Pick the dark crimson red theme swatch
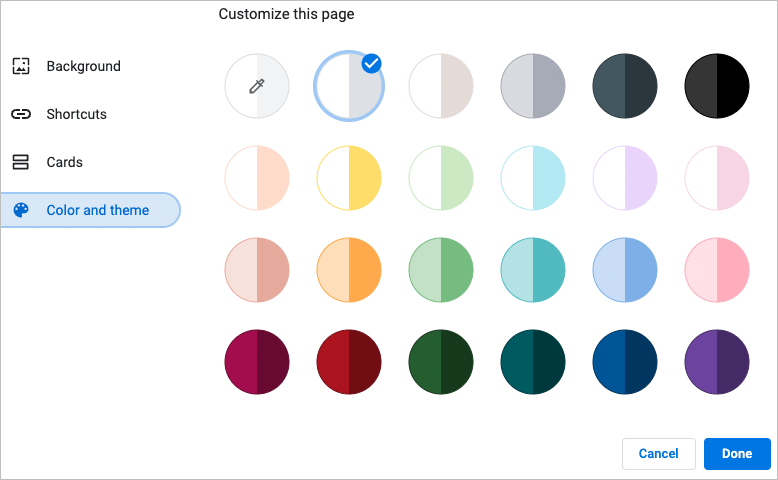 [349, 363]
